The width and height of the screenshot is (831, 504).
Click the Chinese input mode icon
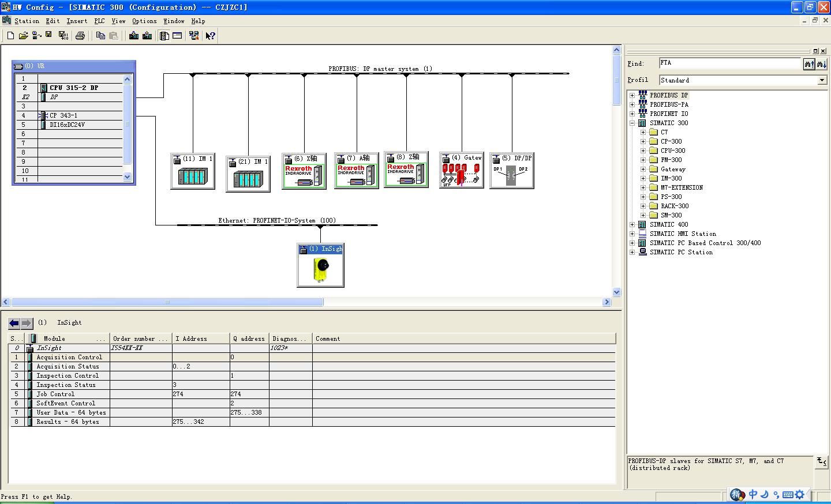[753, 494]
